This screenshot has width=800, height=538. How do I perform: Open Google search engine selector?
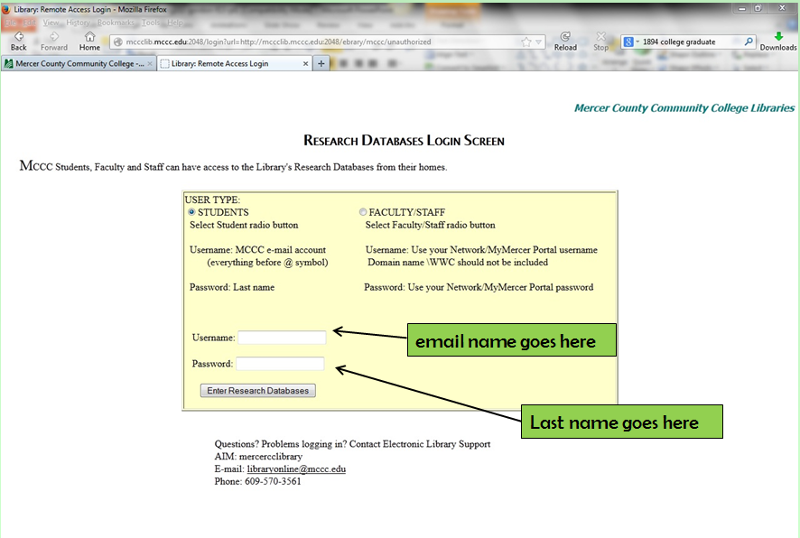(631, 42)
